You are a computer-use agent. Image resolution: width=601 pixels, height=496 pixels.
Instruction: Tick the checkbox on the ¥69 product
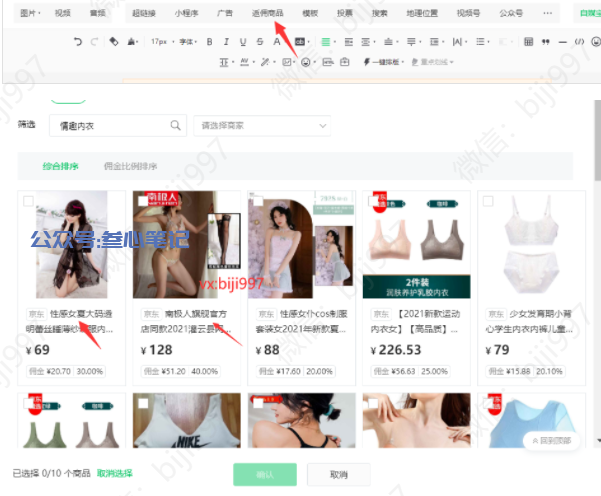coord(28,200)
